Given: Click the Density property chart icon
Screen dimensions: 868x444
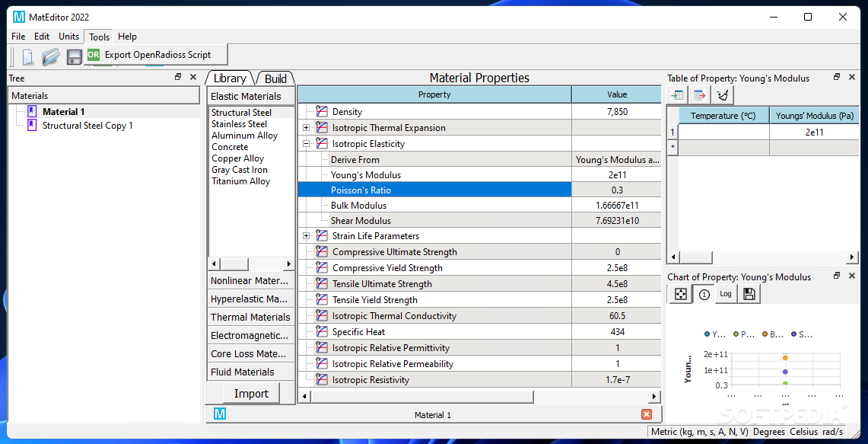Looking at the screenshot, I should 322,112.
